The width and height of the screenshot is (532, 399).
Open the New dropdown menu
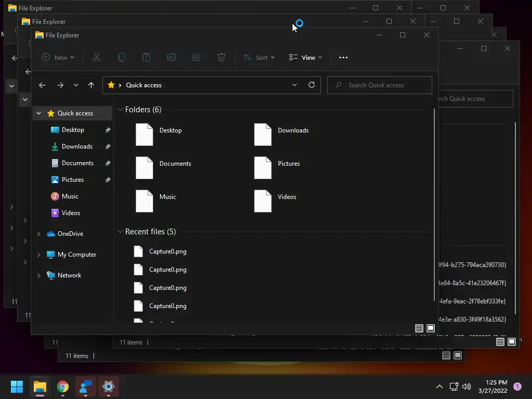click(58, 57)
